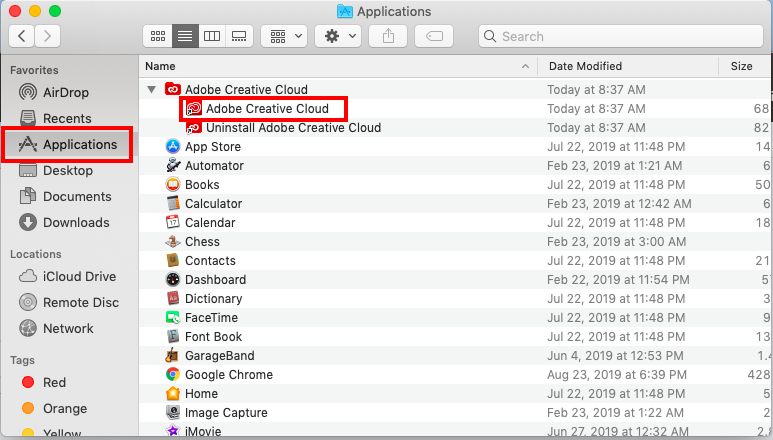Click the Calendar date 'Jul 22, 2019 at 11:48 PM'
The width and height of the screenshot is (773, 440).
[616, 223]
